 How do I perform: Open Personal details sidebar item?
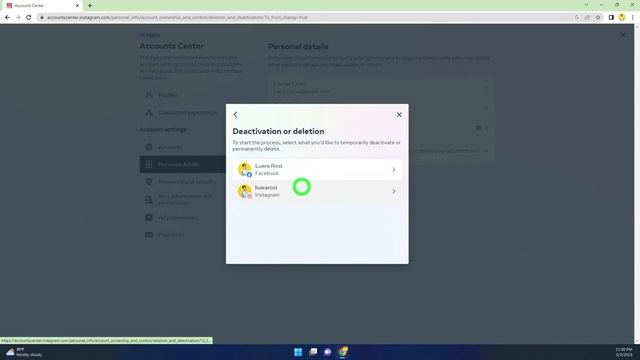[183, 164]
